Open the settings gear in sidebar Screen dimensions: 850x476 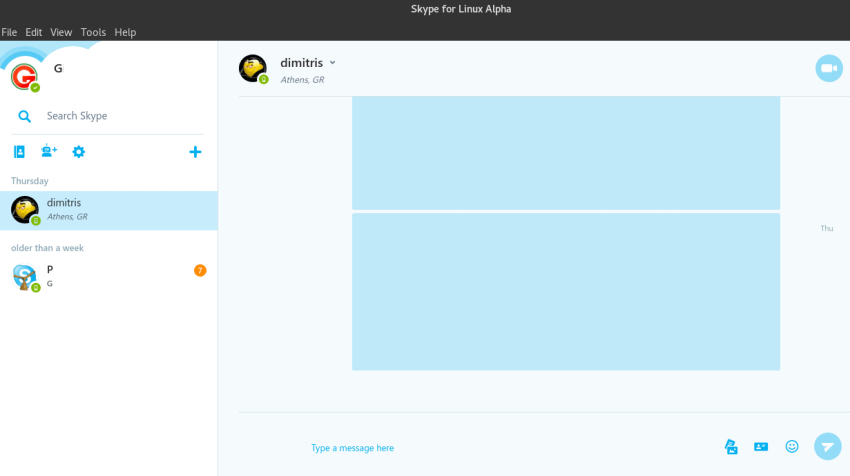78,152
